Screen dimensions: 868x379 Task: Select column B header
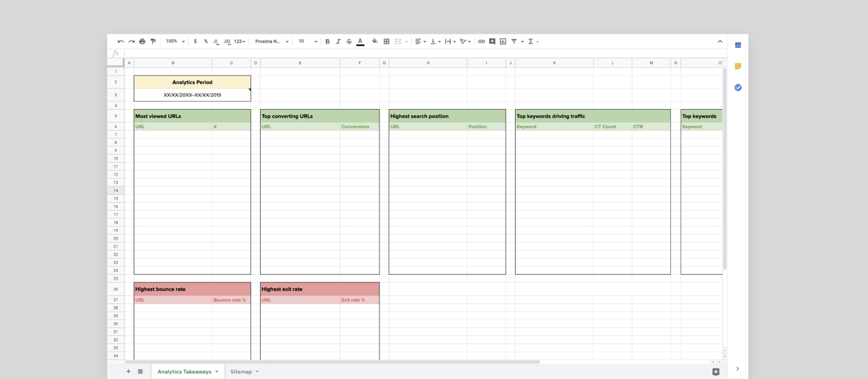(173, 63)
